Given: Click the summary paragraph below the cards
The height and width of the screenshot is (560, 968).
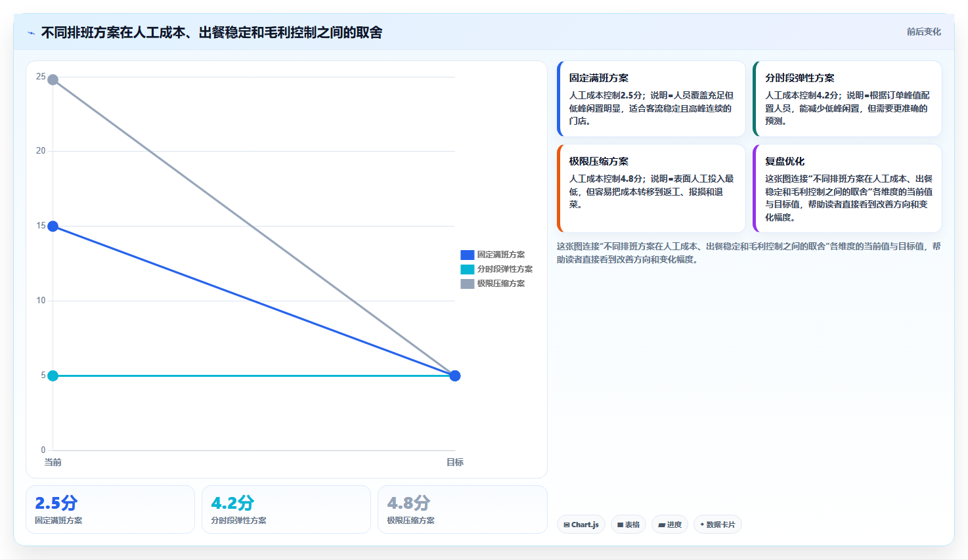Looking at the screenshot, I should pyautogui.click(x=749, y=253).
